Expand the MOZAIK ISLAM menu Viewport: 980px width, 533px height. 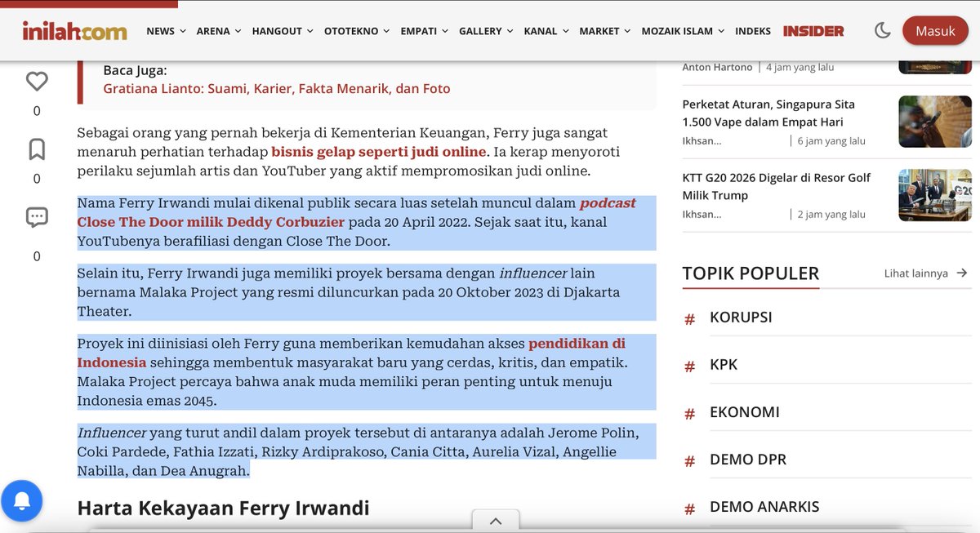click(x=683, y=31)
